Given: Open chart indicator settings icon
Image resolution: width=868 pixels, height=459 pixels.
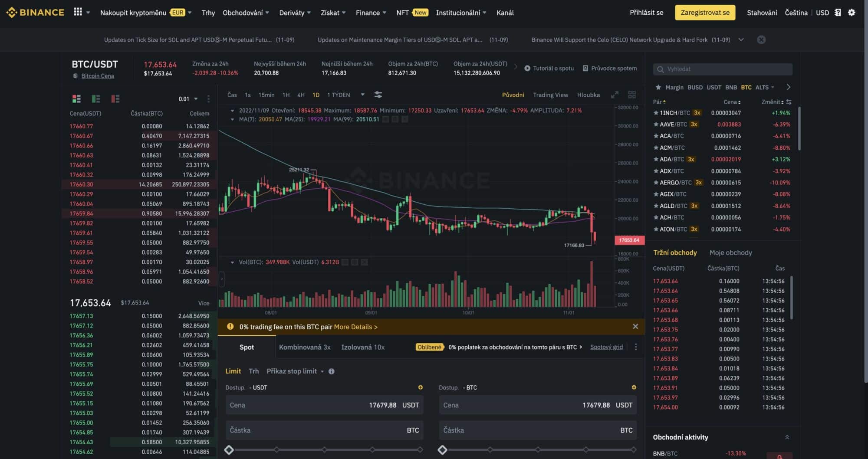Looking at the screenshot, I should 378,95.
